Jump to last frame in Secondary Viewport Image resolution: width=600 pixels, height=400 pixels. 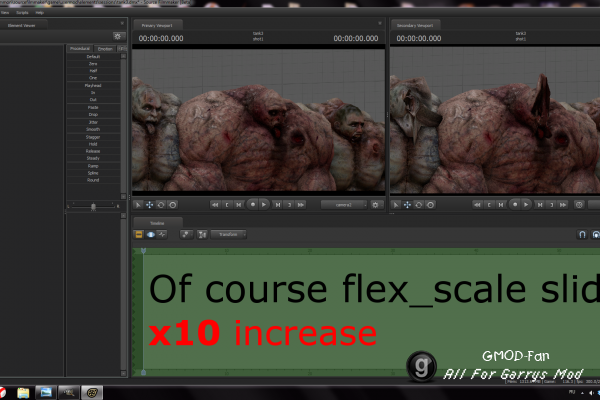click(x=563, y=205)
